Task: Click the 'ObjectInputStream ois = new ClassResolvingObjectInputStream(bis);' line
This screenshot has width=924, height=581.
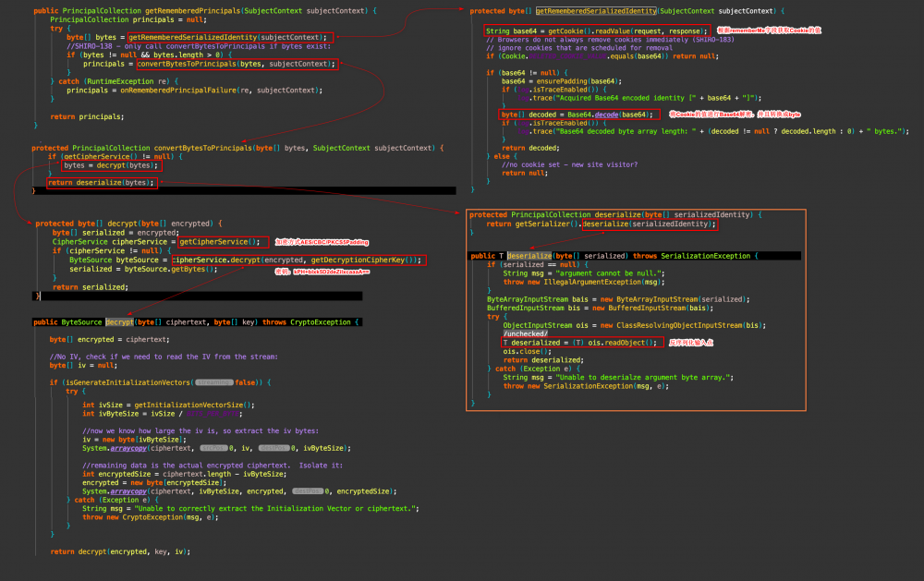Action: pos(635,325)
